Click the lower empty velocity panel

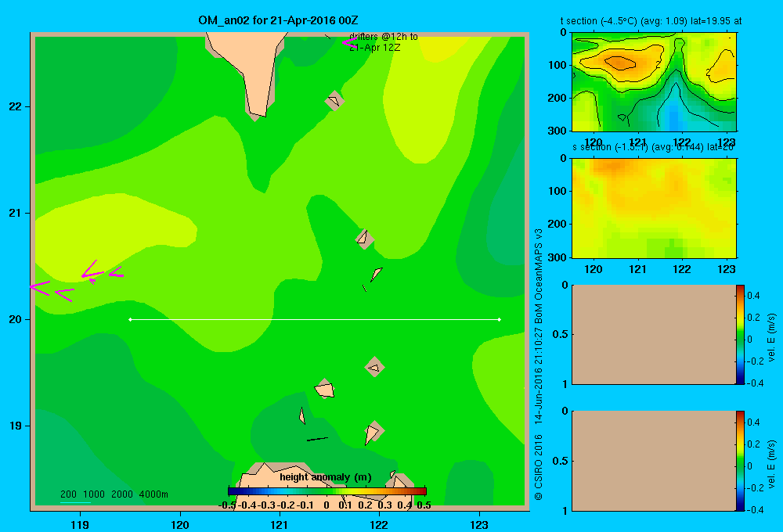pos(653,461)
